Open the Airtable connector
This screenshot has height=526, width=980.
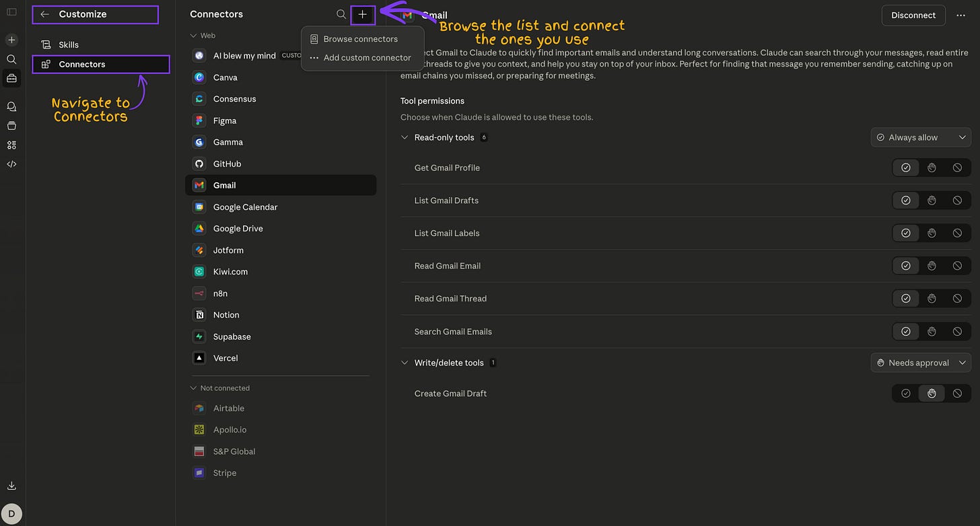tap(281, 408)
